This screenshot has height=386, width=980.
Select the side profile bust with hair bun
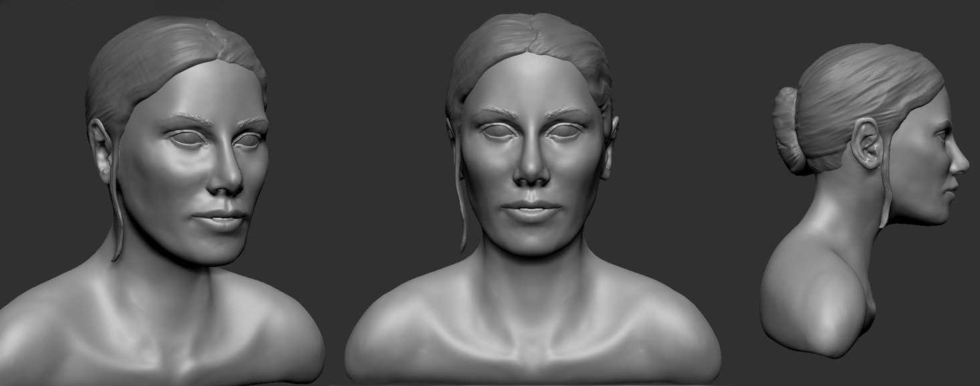coord(865,199)
